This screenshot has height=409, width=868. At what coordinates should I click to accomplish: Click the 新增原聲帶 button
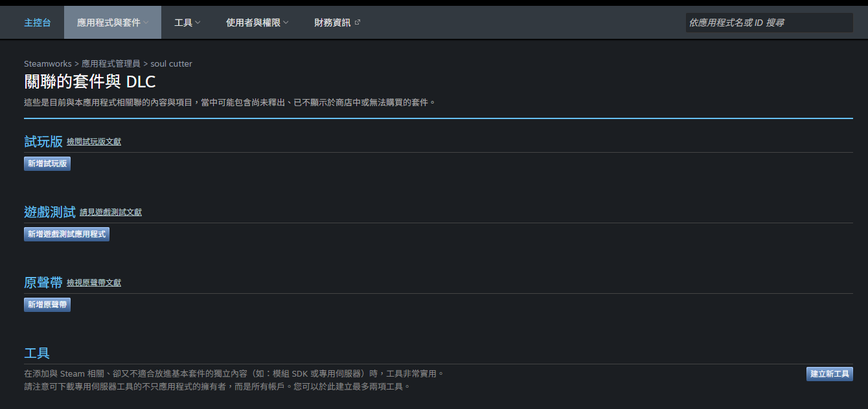(47, 304)
